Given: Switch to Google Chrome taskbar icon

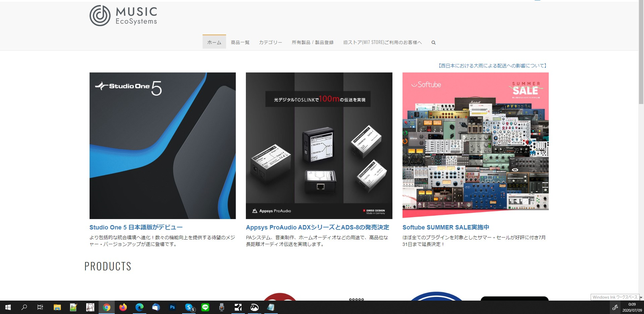Looking at the screenshot, I should click(107, 307).
